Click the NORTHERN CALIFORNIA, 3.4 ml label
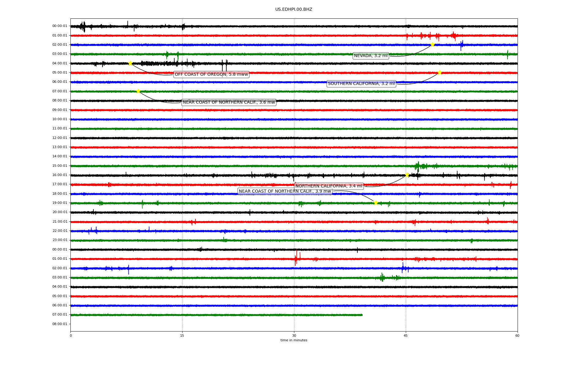The width and height of the screenshot is (588, 368). point(329,186)
